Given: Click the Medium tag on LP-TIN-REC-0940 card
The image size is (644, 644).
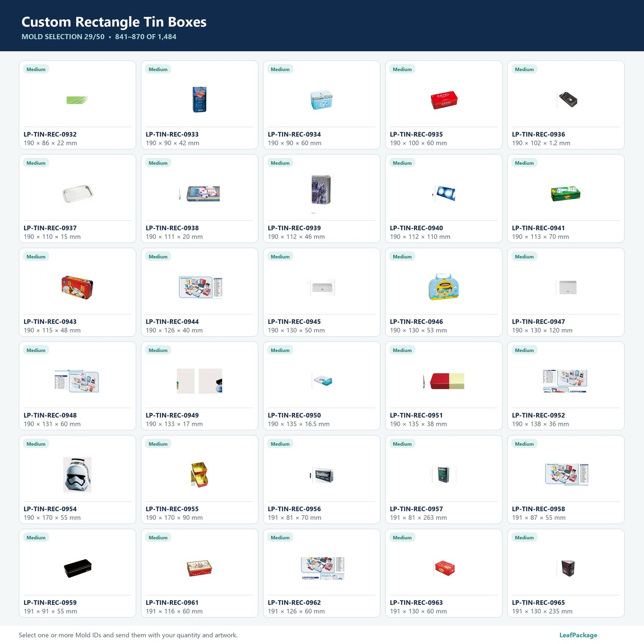Looking at the screenshot, I should pyautogui.click(x=402, y=163).
